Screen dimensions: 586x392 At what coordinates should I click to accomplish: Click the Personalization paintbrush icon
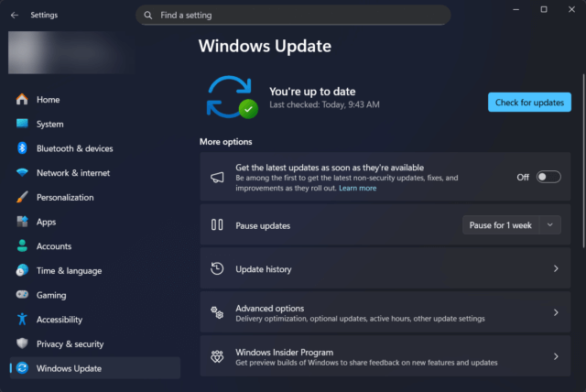coord(22,197)
